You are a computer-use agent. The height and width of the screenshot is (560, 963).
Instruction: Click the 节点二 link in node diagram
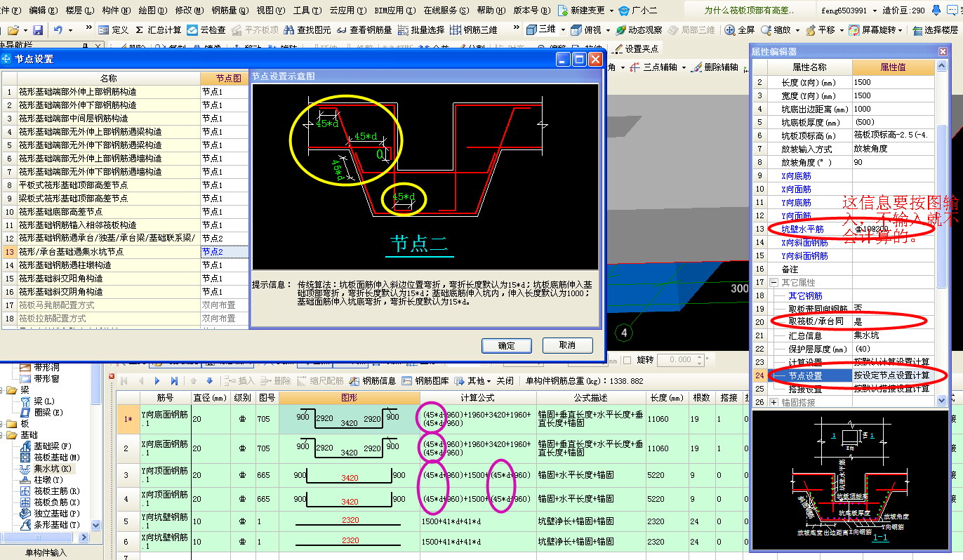point(421,244)
